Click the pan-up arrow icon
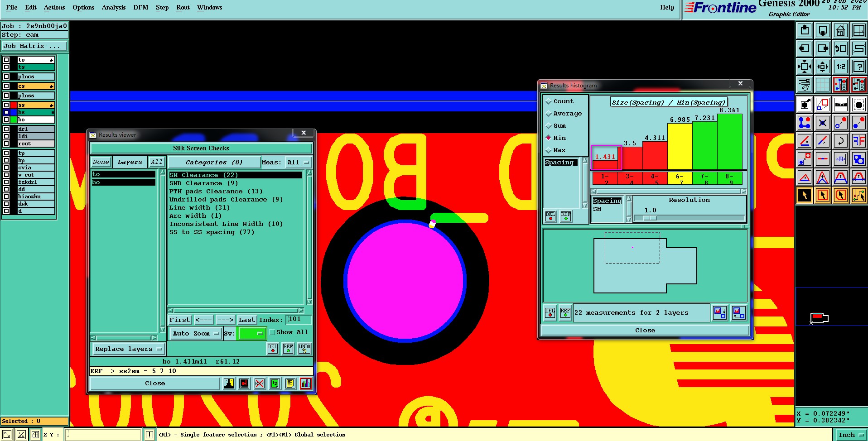 tap(804, 30)
